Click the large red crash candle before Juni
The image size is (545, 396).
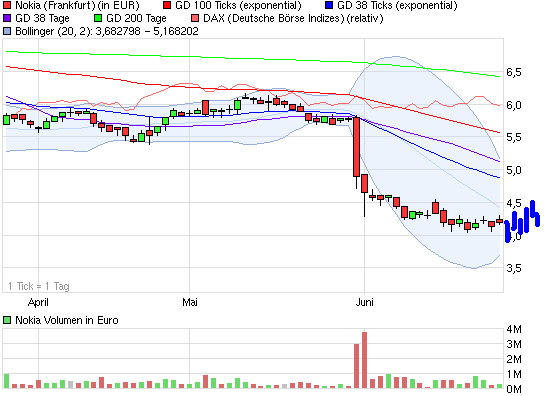pos(356,147)
